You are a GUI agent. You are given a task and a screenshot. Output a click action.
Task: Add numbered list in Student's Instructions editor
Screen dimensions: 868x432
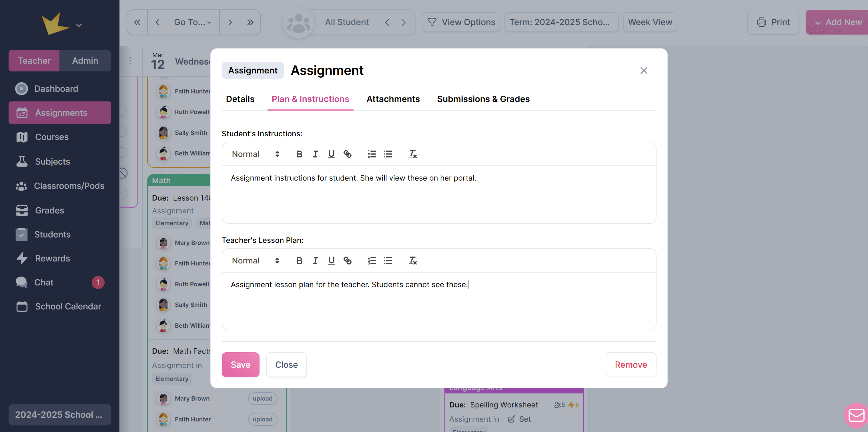[372, 154]
